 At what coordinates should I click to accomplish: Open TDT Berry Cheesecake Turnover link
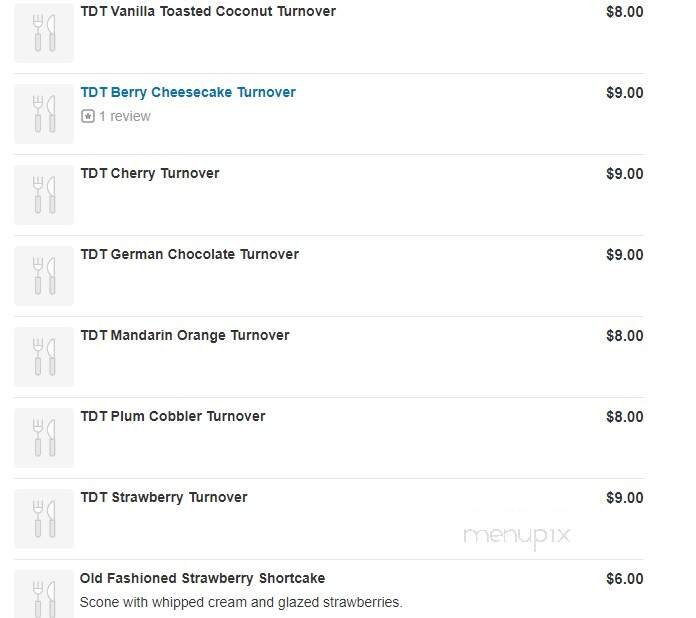click(x=188, y=92)
